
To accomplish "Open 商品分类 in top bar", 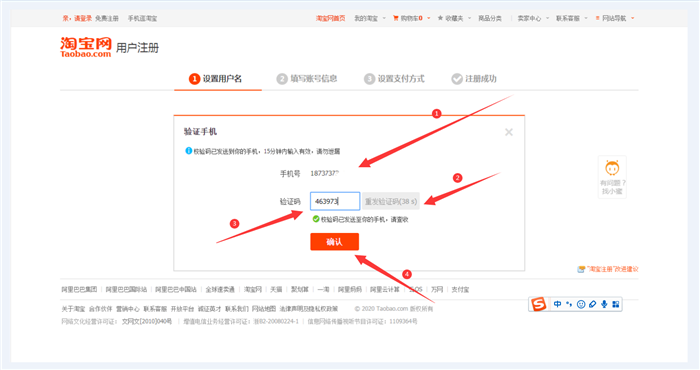I will pos(490,18).
